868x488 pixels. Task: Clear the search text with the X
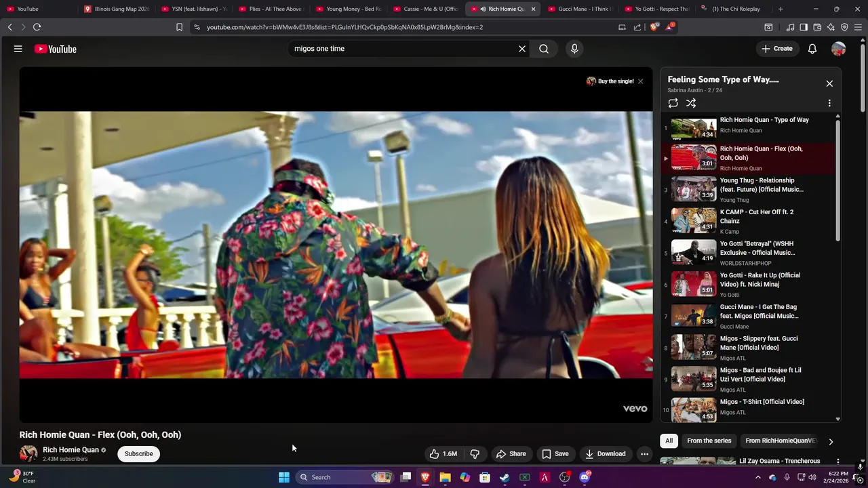coord(522,49)
